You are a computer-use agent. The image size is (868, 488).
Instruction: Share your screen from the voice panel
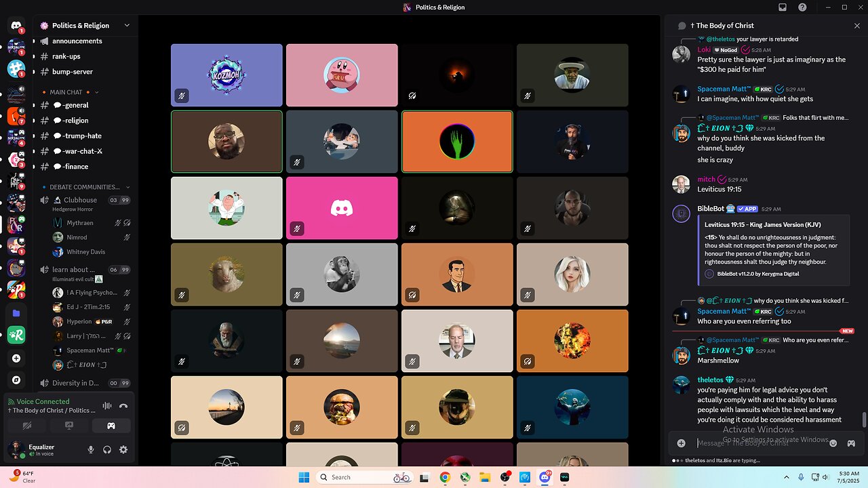(x=68, y=426)
